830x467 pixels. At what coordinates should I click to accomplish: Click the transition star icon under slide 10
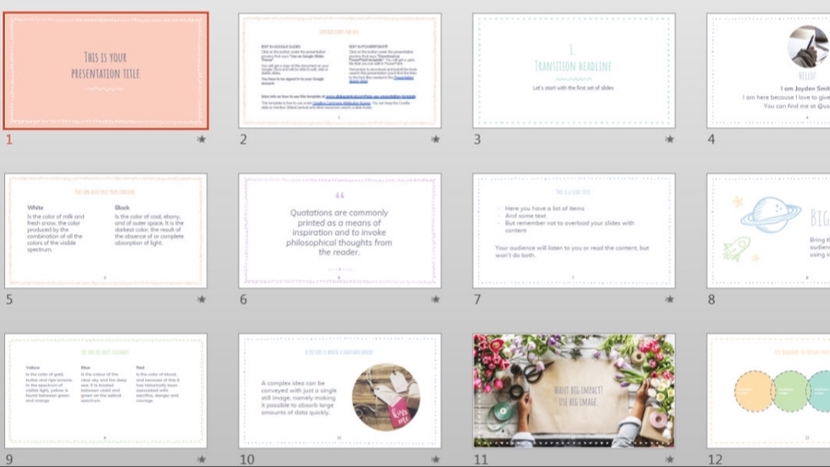[x=435, y=459]
